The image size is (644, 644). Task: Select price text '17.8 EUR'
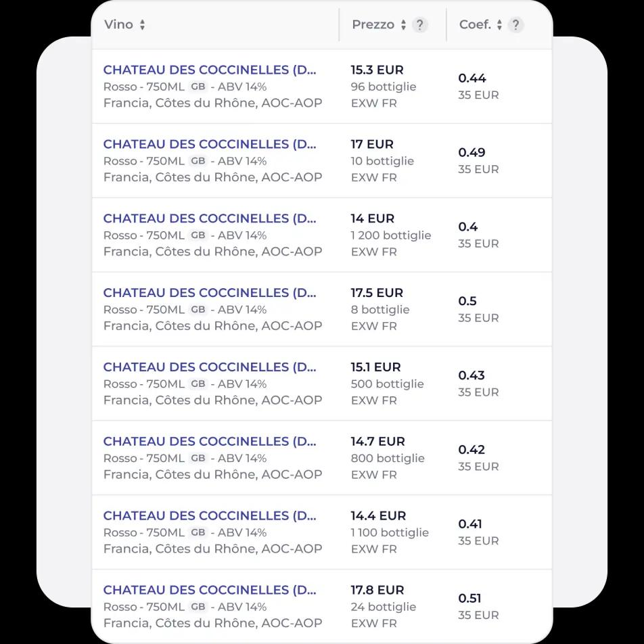(377, 590)
